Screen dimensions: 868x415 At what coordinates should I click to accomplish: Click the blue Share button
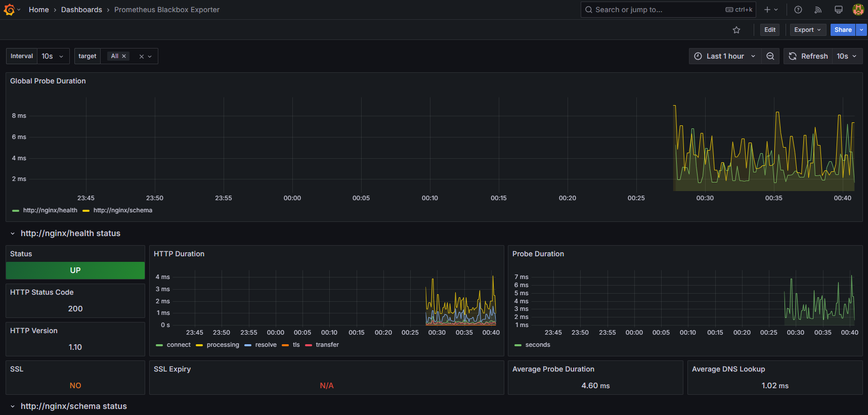point(843,30)
